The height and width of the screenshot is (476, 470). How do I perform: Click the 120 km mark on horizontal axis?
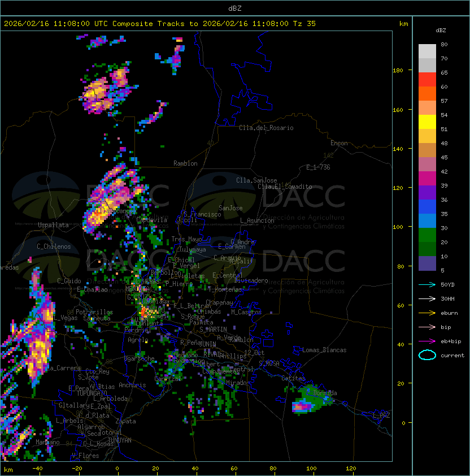click(351, 469)
